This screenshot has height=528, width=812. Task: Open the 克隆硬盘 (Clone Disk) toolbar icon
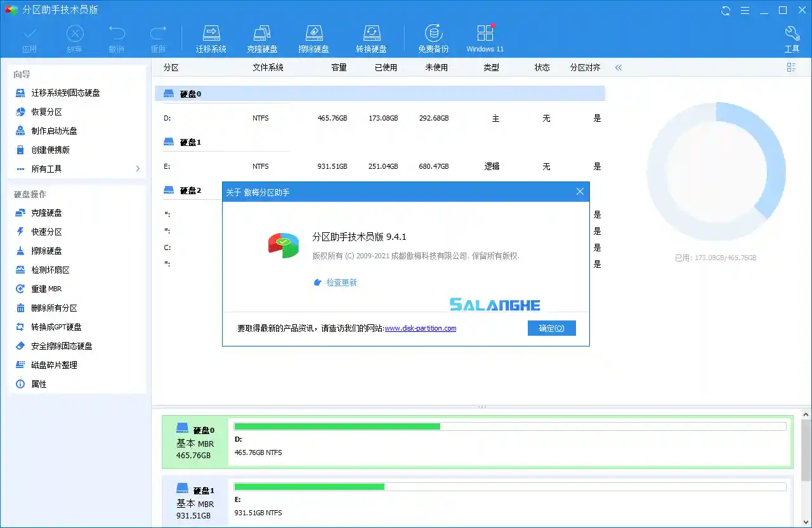[x=262, y=36]
